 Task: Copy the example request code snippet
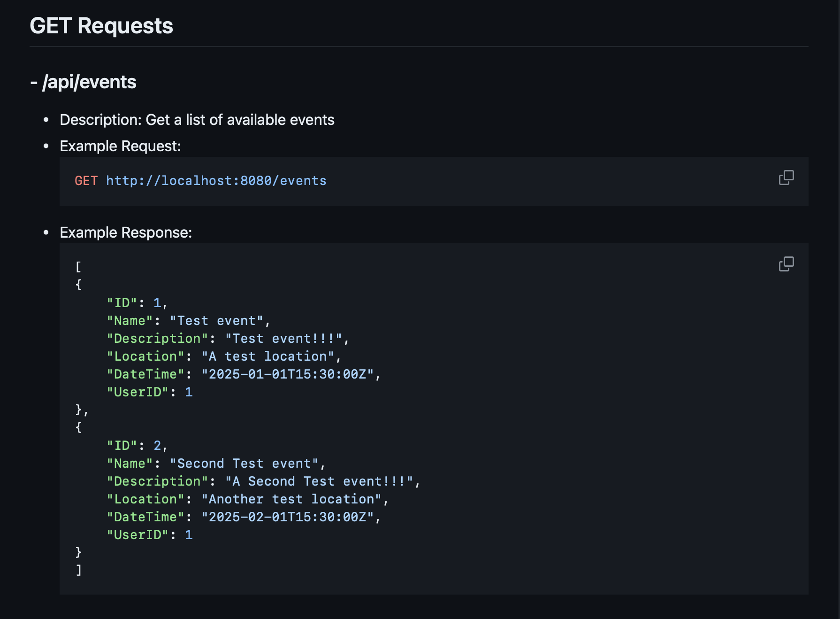pyautogui.click(x=786, y=178)
